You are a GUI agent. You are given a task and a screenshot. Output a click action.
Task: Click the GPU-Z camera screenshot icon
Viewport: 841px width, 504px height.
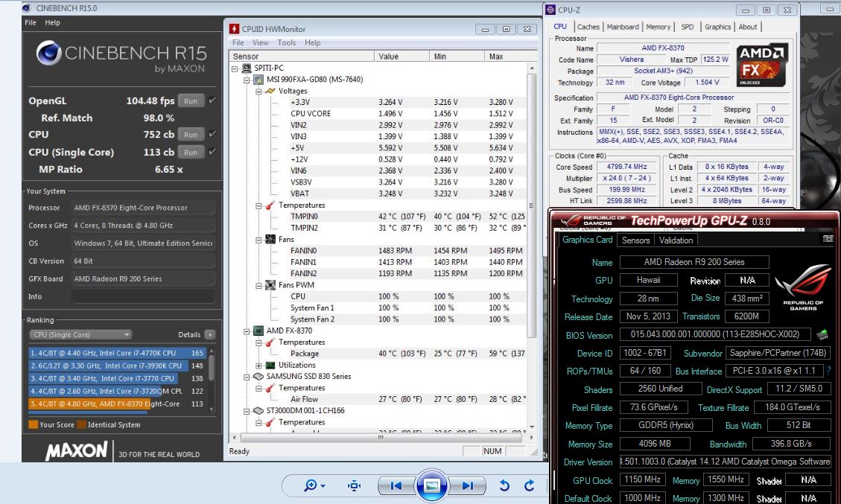[x=828, y=238]
